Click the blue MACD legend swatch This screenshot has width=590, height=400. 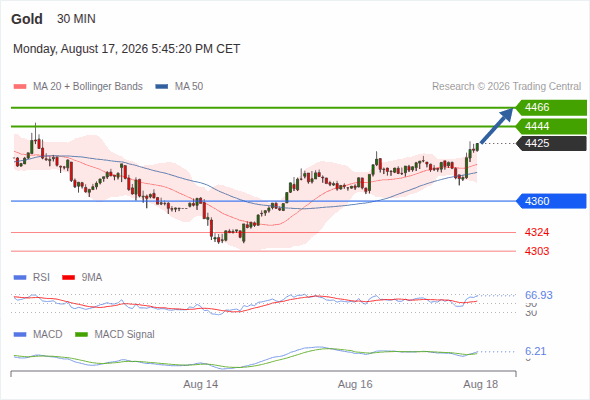[x=20, y=335]
